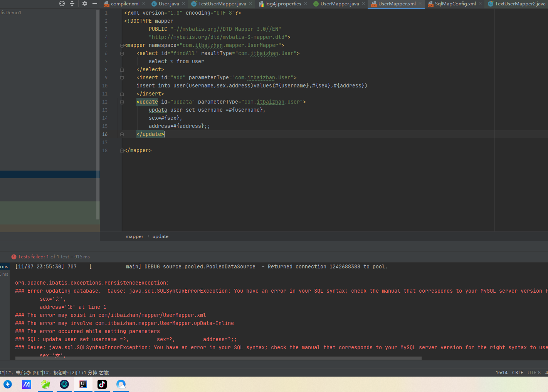Close the UserMapper.java tab
The width and height of the screenshot is (548, 392).
point(363,4)
